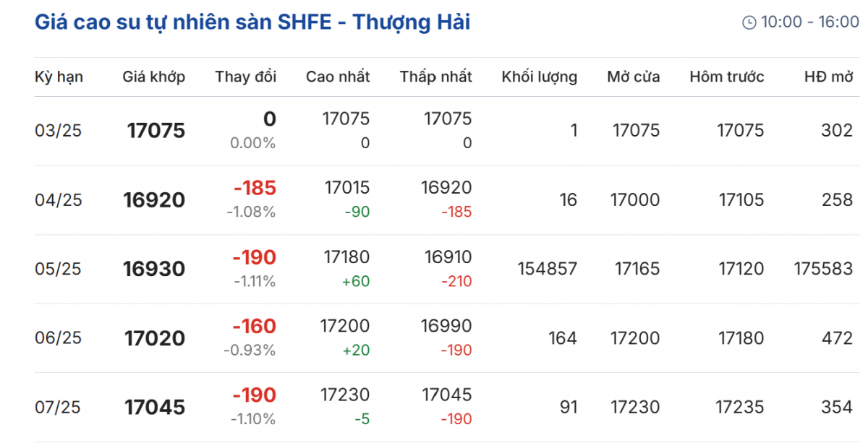Viewport: 868px width, 443px height.
Task: Click the Khối lượng column header
Action: [539, 77]
